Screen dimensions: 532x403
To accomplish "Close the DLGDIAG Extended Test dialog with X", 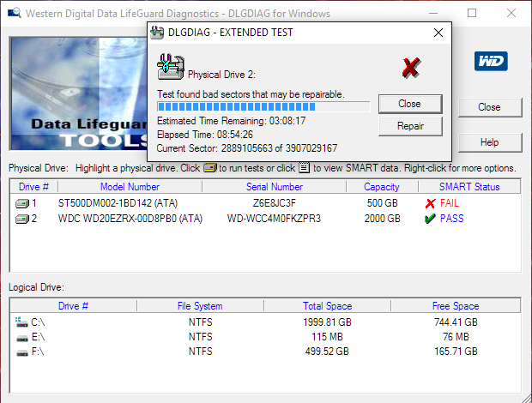I will click(x=438, y=33).
